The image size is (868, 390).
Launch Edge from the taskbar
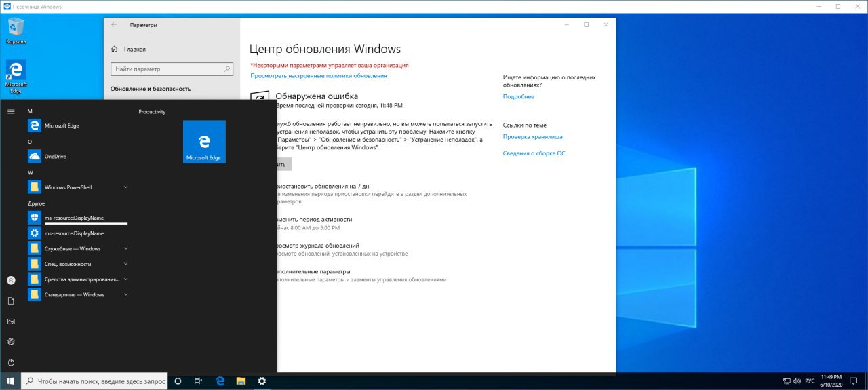click(220, 381)
